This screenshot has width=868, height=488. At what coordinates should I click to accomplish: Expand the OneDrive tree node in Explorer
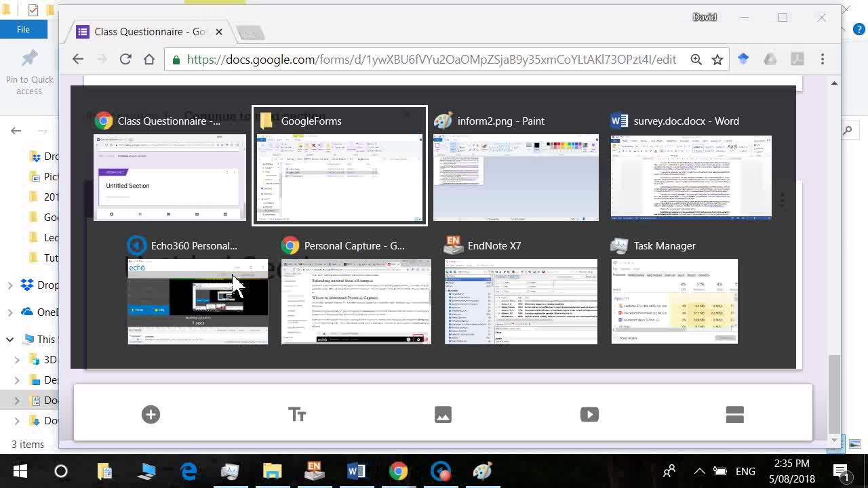click(x=10, y=312)
